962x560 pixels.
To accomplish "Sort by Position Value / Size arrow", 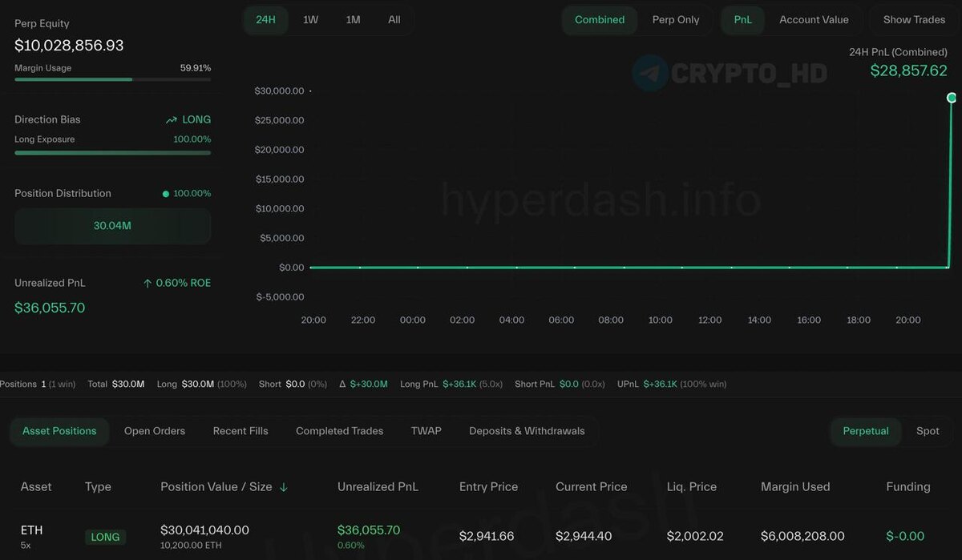I will click(x=284, y=487).
